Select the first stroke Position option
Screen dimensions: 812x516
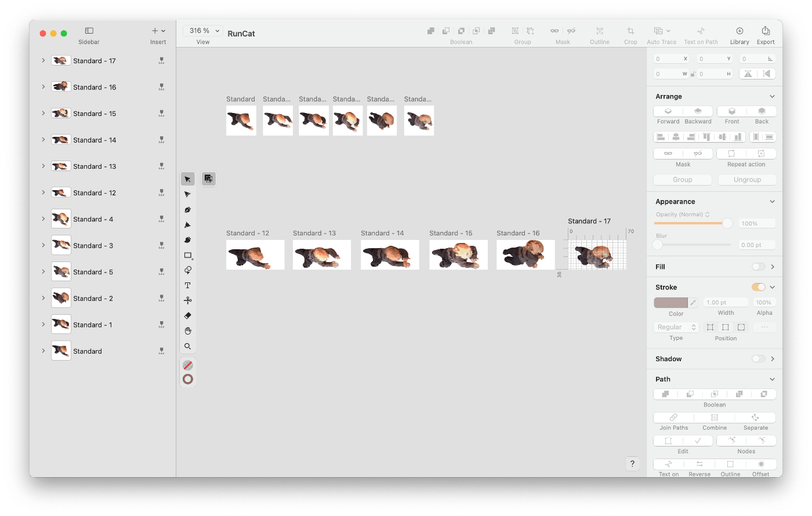pos(710,328)
